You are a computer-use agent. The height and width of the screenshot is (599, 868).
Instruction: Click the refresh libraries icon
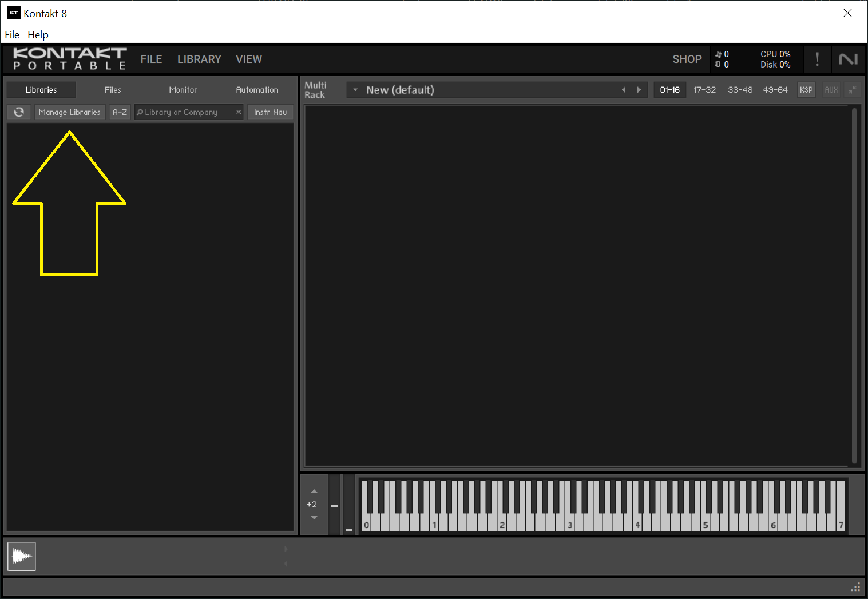[19, 112]
